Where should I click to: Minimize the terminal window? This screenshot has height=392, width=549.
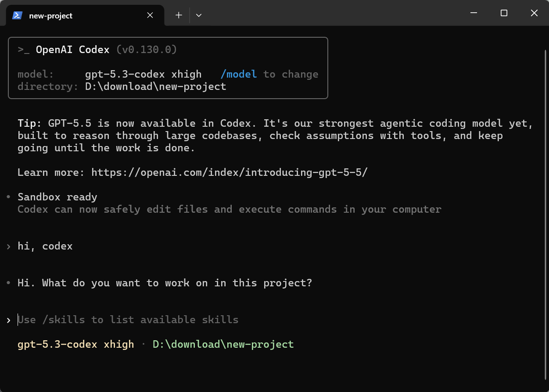click(474, 13)
